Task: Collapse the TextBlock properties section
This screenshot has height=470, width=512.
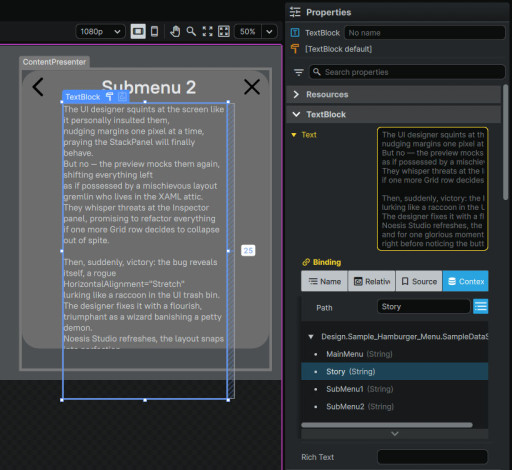Action: click(393, 114)
